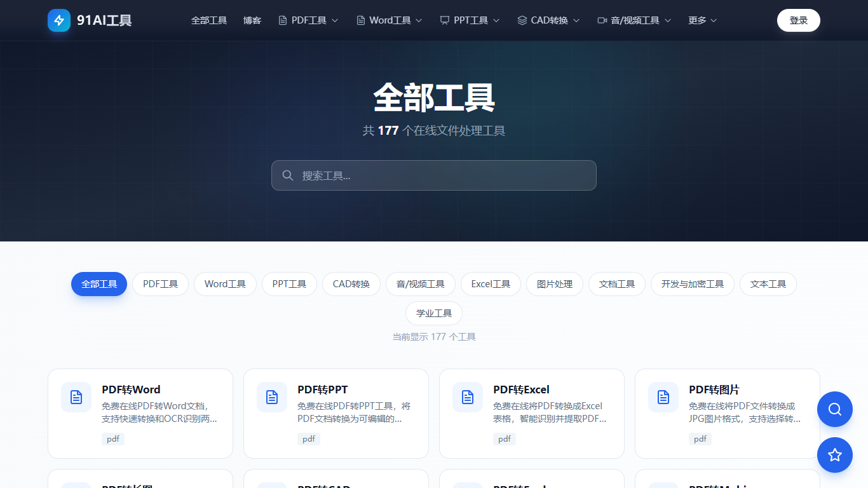Select the Excel工具 filter pill

coord(491,284)
